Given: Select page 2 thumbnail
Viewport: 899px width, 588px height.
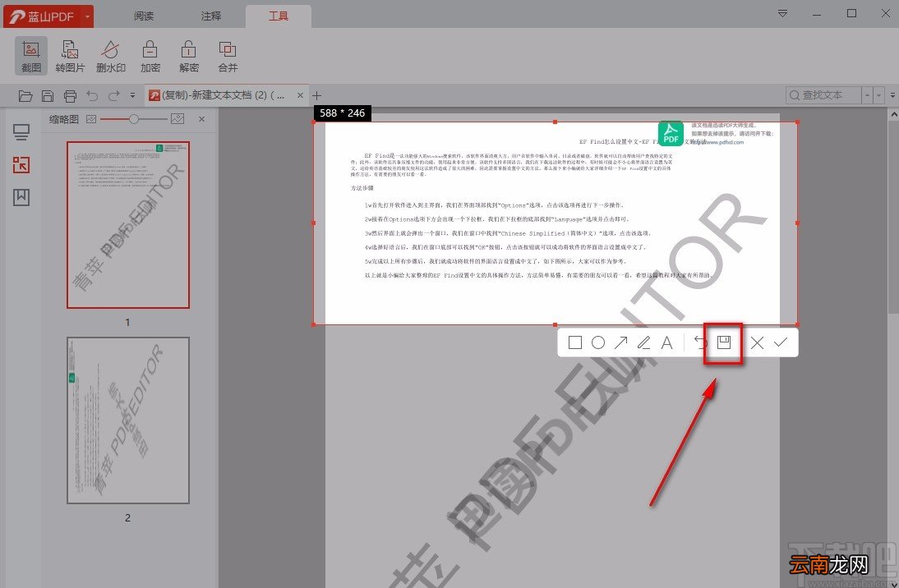Looking at the screenshot, I should pos(128,420).
